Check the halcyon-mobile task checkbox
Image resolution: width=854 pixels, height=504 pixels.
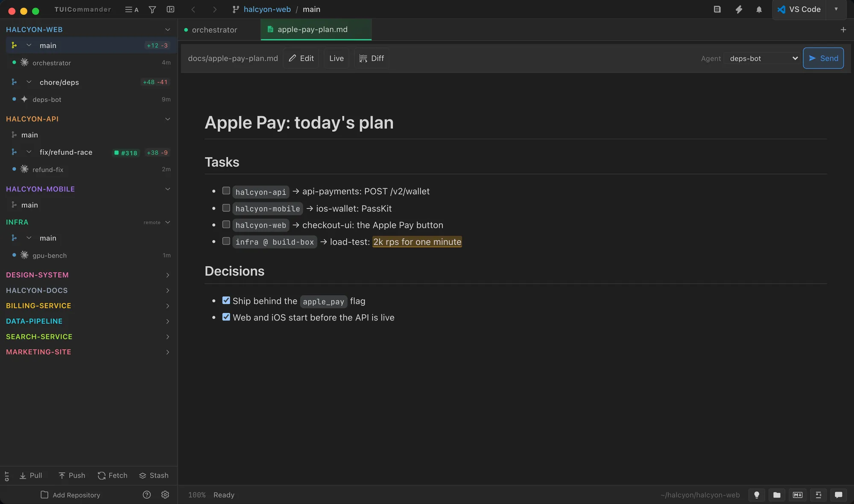tap(226, 208)
